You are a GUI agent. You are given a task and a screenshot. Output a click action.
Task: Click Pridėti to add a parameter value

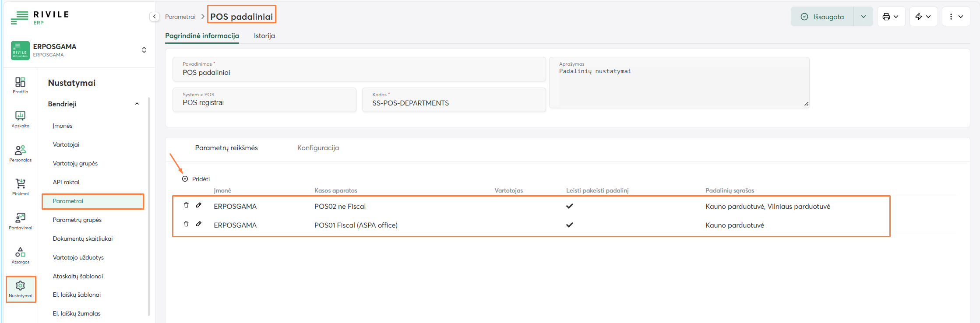(196, 179)
